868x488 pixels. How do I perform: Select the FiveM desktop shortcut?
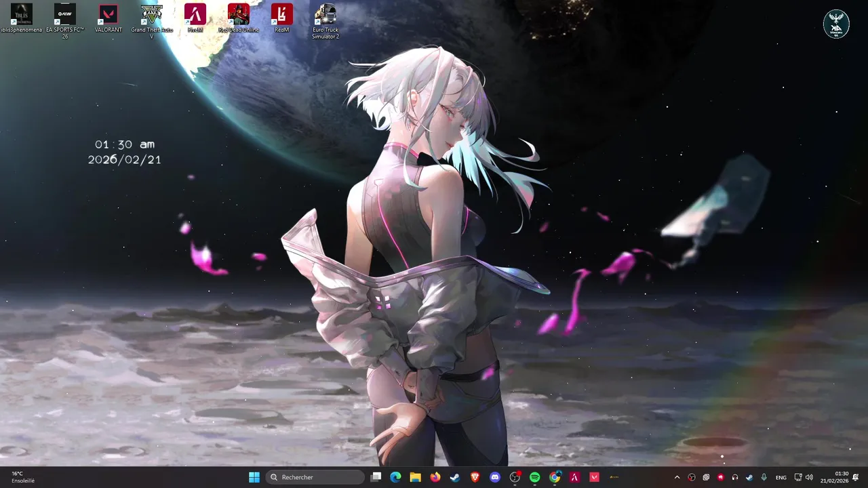195,18
